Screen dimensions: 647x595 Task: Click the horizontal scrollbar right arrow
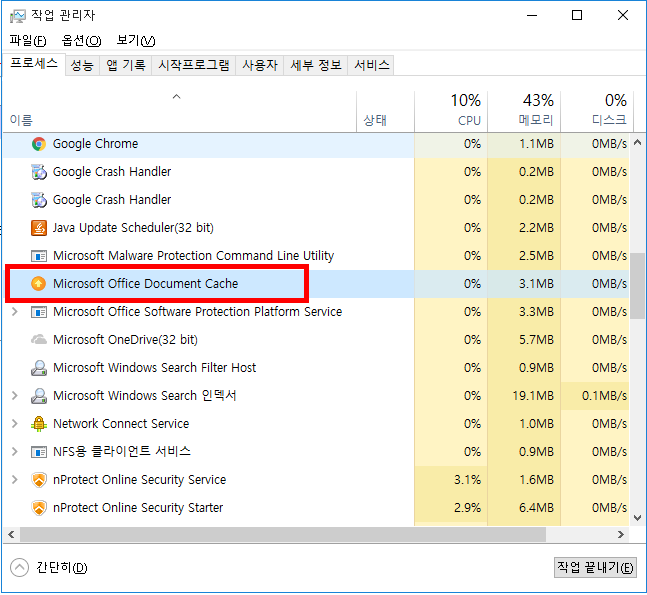pos(621,535)
